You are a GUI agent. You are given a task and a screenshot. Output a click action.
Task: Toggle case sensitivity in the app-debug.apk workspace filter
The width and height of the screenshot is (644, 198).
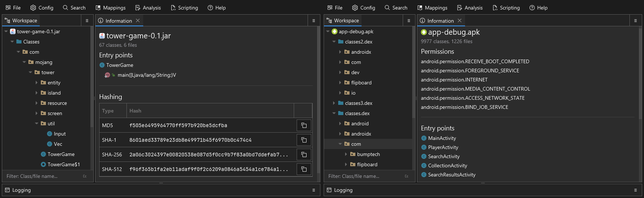pyautogui.click(x=407, y=176)
